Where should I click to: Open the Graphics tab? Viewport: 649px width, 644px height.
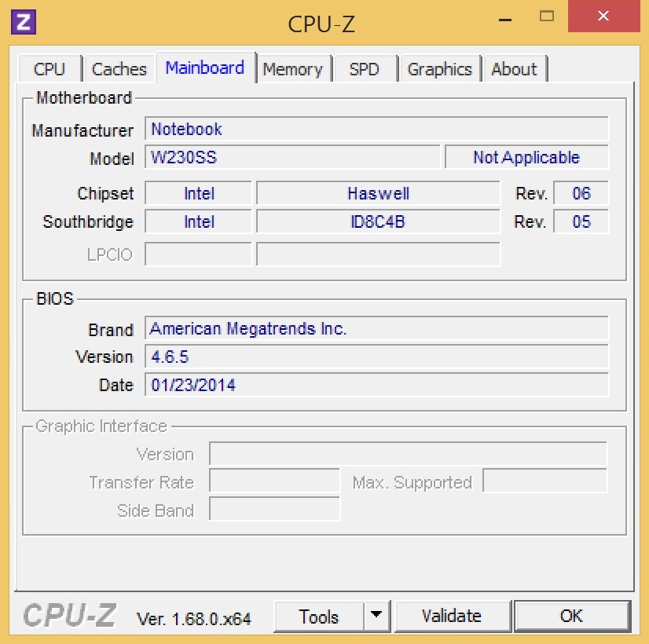point(439,68)
